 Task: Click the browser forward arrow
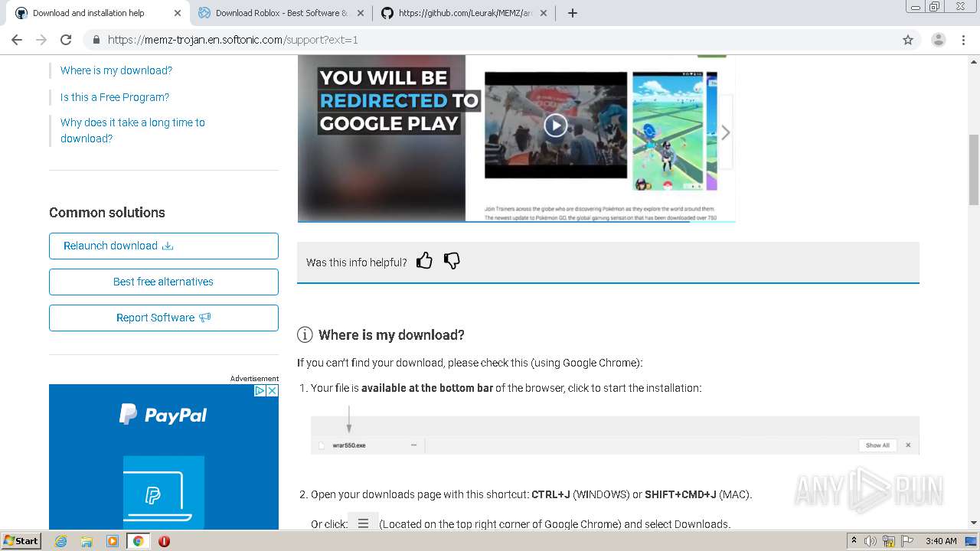(x=41, y=40)
